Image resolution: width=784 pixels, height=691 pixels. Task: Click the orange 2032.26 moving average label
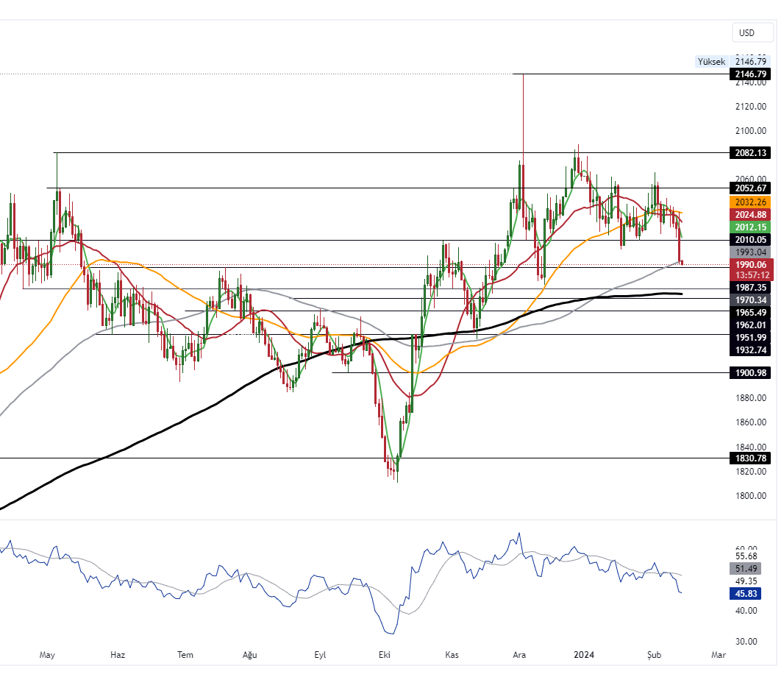(x=750, y=202)
